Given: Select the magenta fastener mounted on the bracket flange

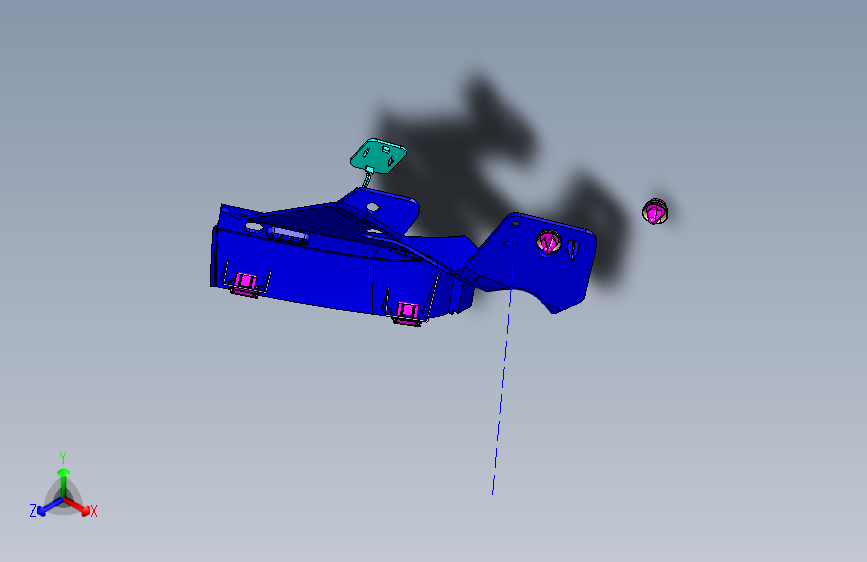Looking at the screenshot, I should [x=549, y=242].
